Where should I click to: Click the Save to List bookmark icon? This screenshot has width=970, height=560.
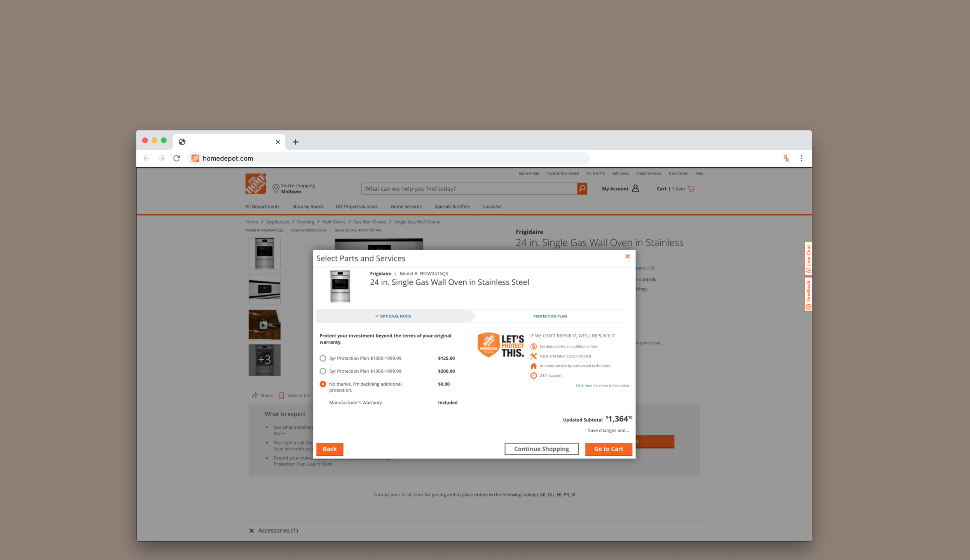[x=282, y=396]
